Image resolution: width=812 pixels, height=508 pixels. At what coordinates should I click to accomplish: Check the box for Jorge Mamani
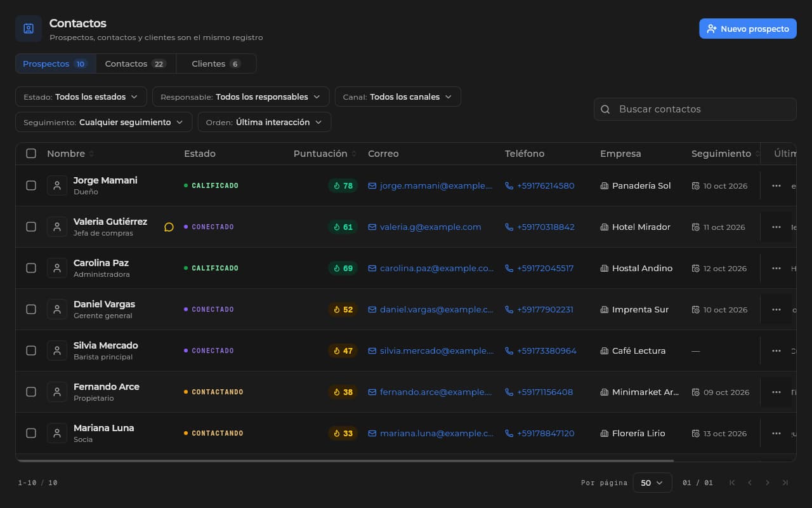31,185
